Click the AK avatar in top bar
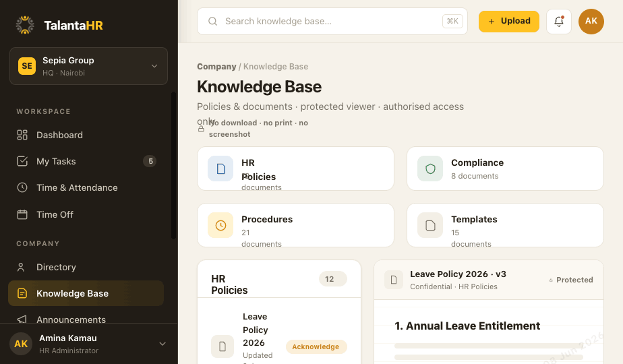 click(591, 21)
